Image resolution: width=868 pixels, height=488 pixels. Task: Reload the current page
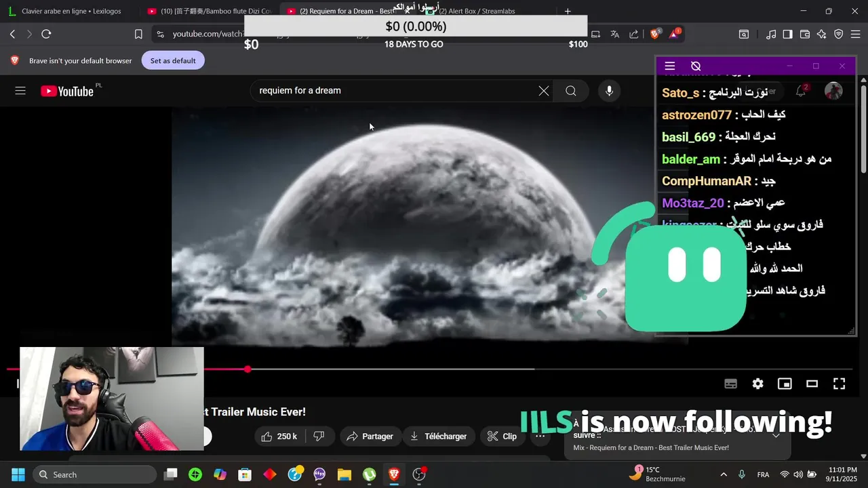pos(46,34)
